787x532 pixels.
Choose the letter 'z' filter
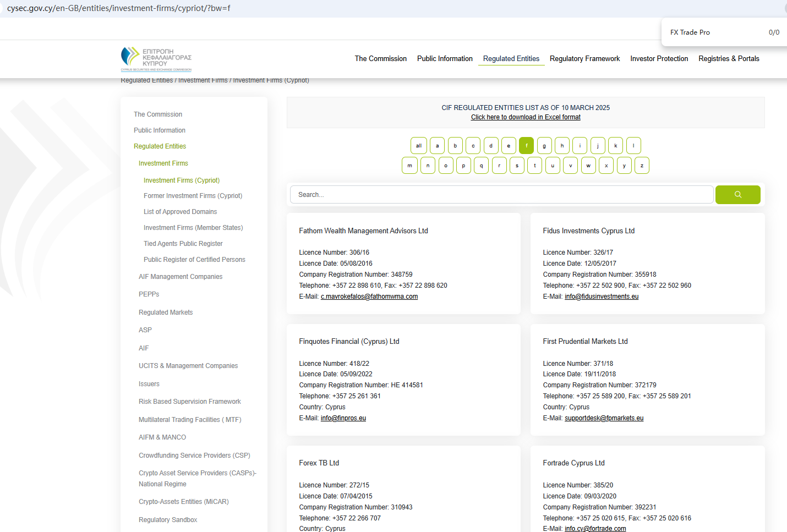[642, 166]
